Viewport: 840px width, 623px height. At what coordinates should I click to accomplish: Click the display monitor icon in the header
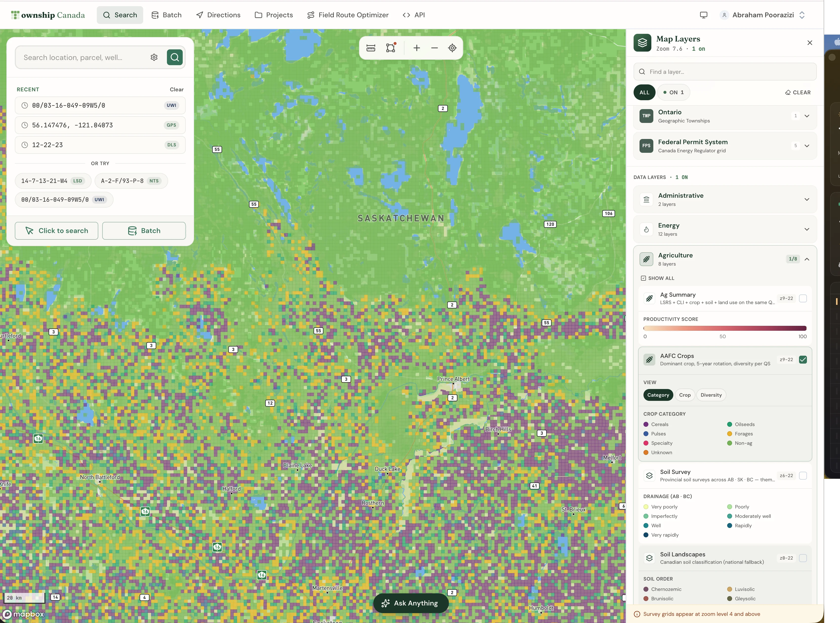coord(703,15)
